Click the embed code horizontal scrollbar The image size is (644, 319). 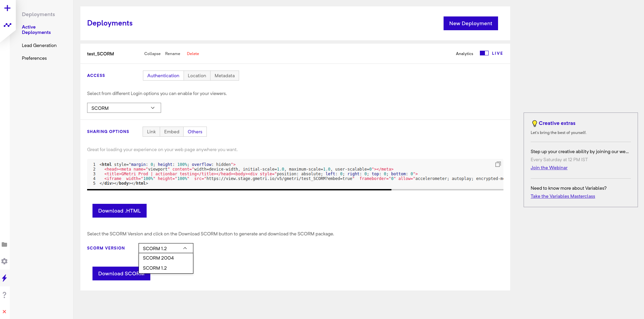[239, 190]
